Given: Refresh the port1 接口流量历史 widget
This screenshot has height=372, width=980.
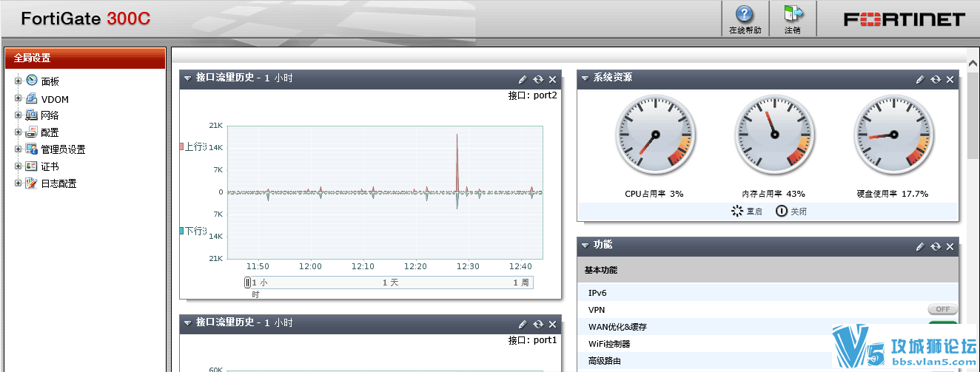Looking at the screenshot, I should point(538,323).
